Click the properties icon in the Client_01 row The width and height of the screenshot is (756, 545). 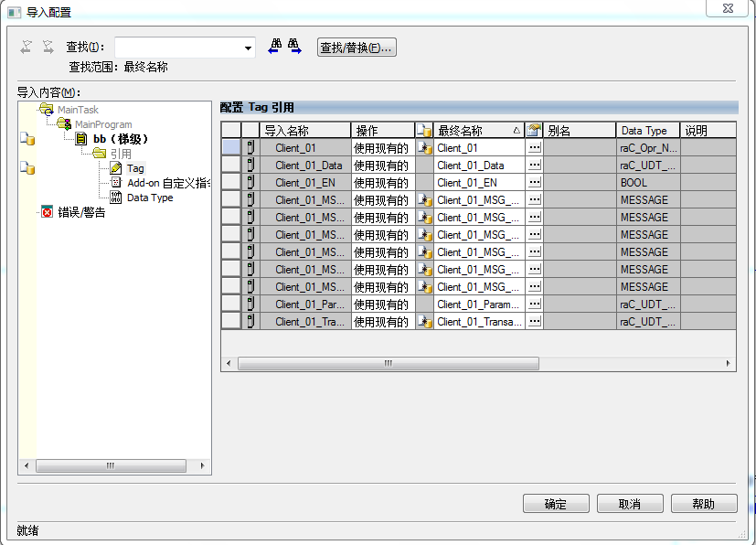point(424,147)
